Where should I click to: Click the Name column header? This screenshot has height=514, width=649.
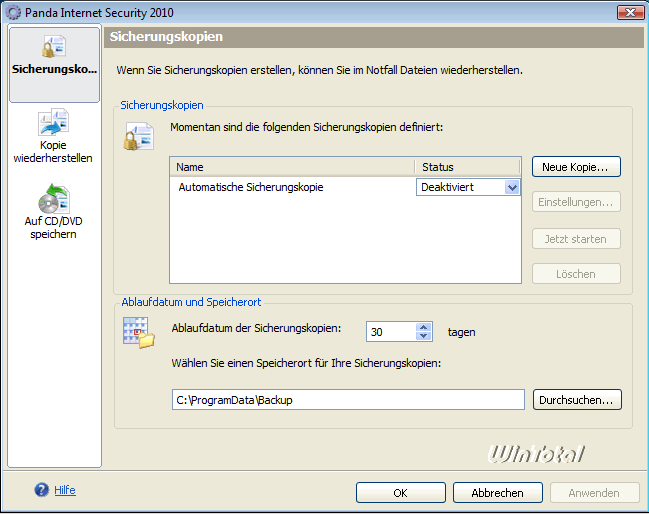[292, 167]
